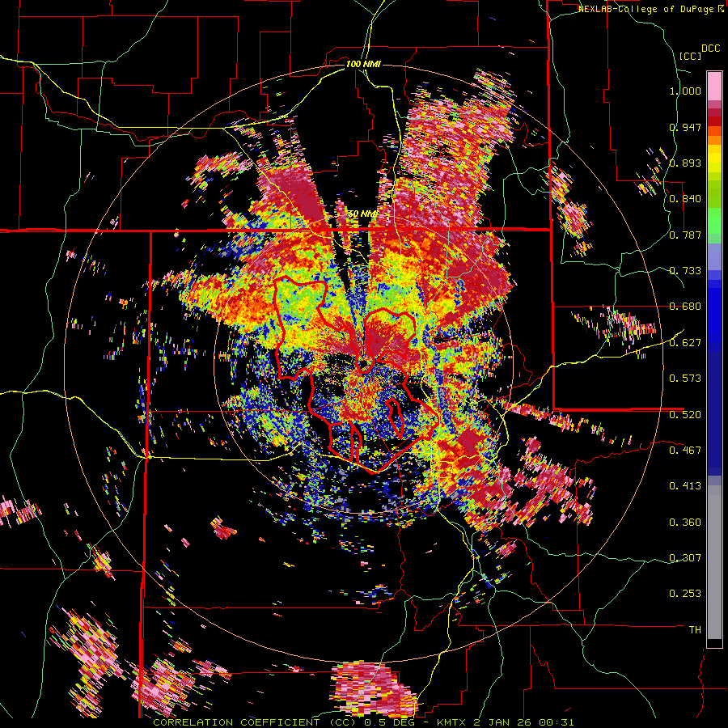Click the 0.787 value on color scale

click(x=685, y=235)
